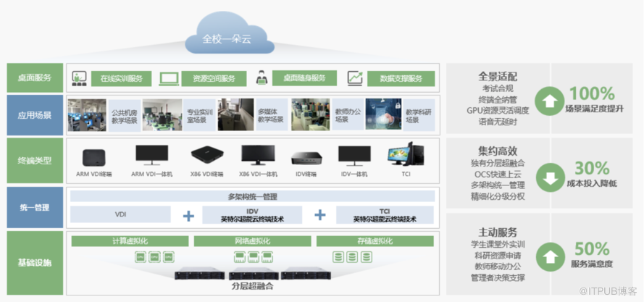Image resolution: width=644 pixels, height=302 pixels.
Task: Select the IDV终端 mini PC image
Action: tap(306, 159)
